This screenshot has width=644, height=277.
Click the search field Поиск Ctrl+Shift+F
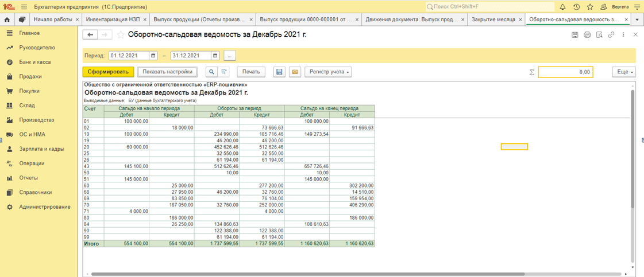[489, 7]
